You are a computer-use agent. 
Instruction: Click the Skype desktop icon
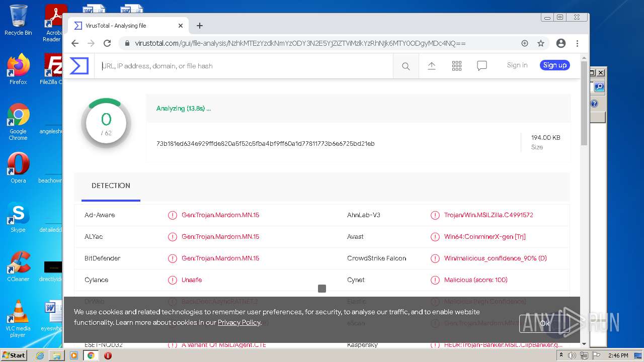[x=18, y=217]
